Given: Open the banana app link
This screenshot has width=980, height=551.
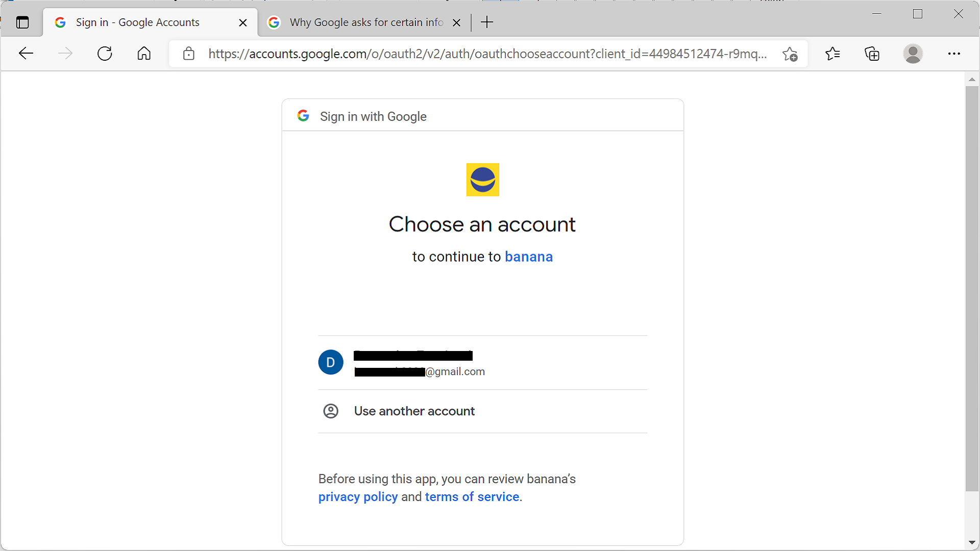Looking at the screenshot, I should [x=529, y=257].
